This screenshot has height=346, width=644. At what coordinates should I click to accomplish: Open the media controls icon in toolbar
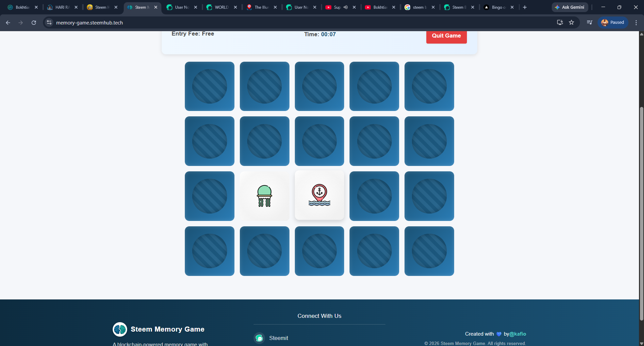tap(589, 22)
